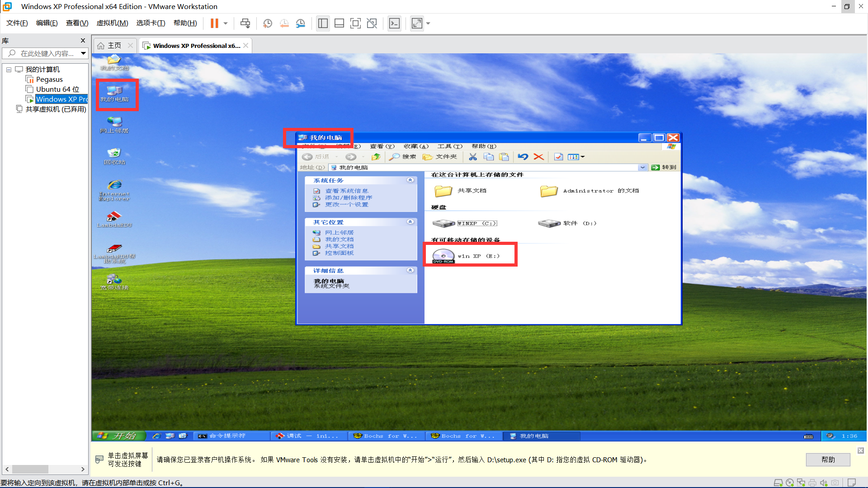Open the snapshot manager
Image resolution: width=868 pixels, height=488 pixels.
[x=301, y=23]
